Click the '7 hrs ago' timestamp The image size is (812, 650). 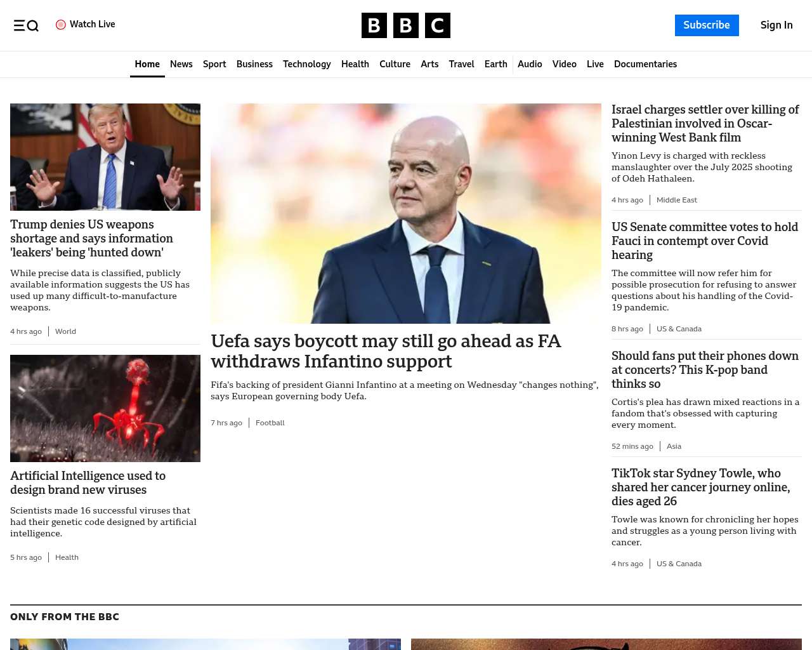(226, 423)
